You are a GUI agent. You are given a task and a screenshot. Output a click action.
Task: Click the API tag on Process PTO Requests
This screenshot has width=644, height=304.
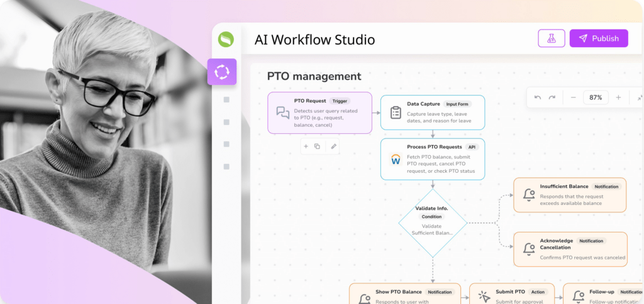tap(472, 147)
